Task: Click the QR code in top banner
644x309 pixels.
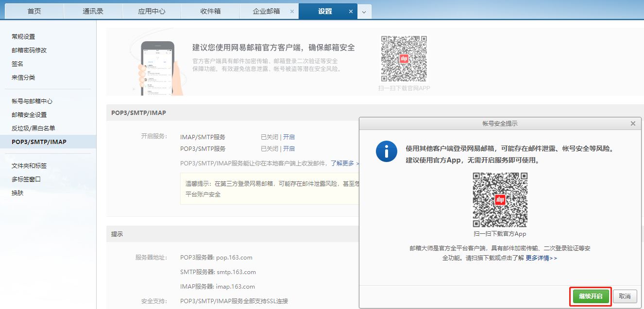Action: point(404,59)
